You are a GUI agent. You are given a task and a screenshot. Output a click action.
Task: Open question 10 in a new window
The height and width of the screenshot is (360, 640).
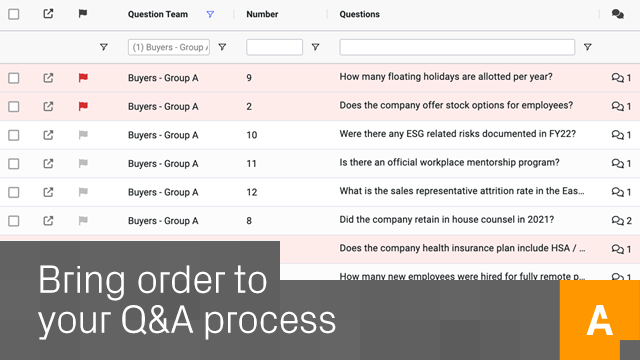pyautogui.click(x=48, y=135)
